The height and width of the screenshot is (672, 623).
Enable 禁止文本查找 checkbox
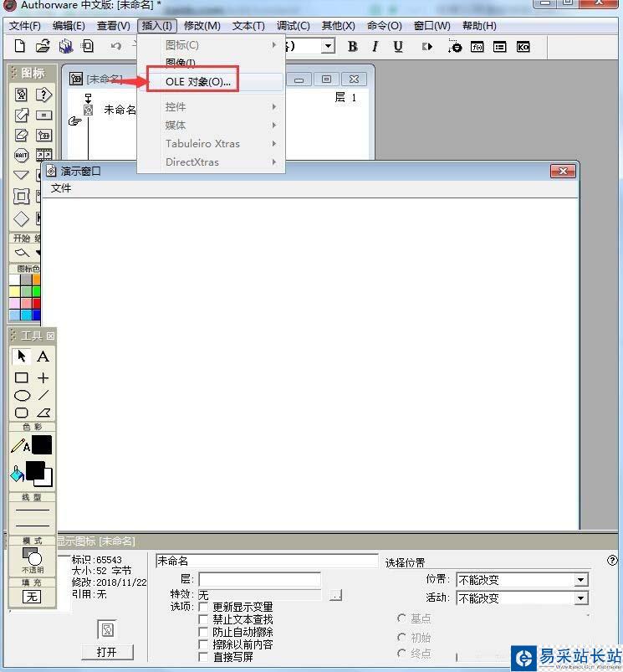coord(203,619)
